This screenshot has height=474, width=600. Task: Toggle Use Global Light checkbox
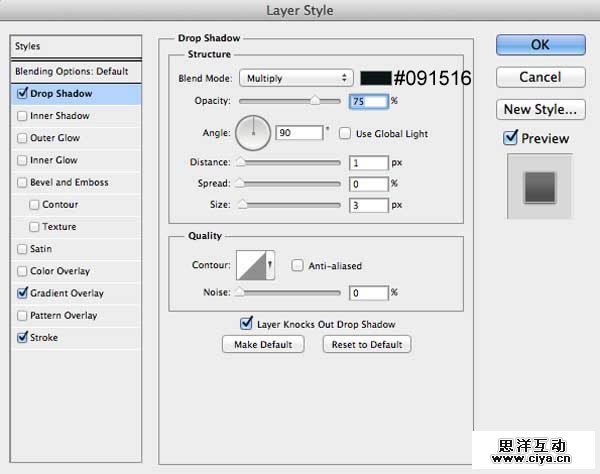tap(345, 133)
